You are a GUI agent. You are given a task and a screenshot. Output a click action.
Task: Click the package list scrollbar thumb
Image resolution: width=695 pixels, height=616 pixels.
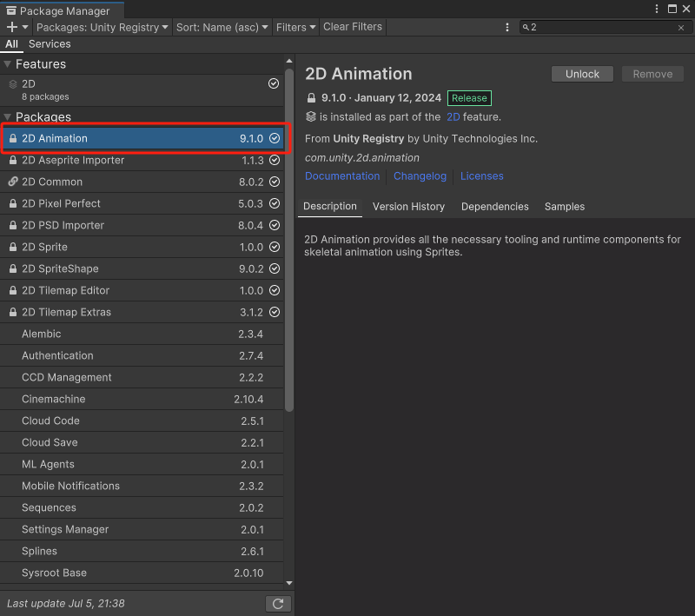(289, 240)
